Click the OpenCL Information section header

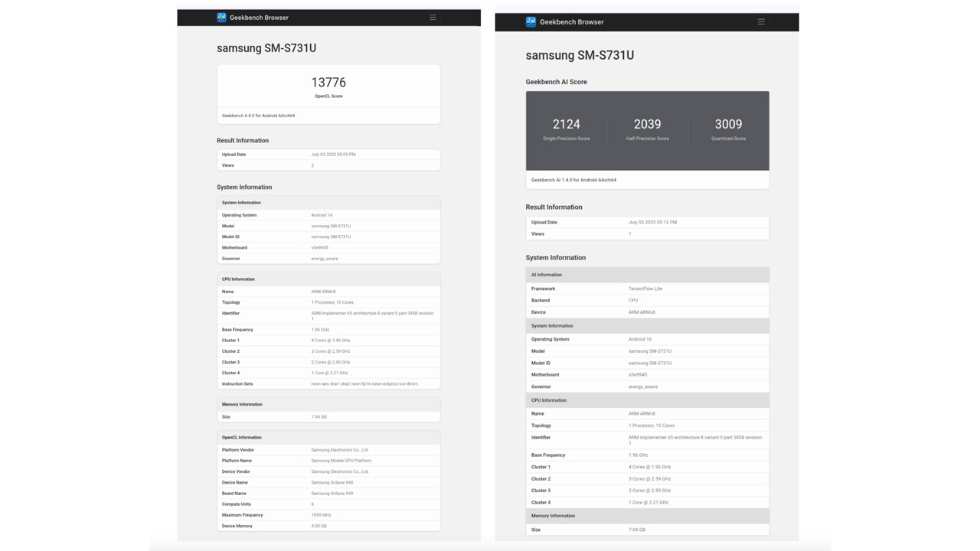coord(242,438)
